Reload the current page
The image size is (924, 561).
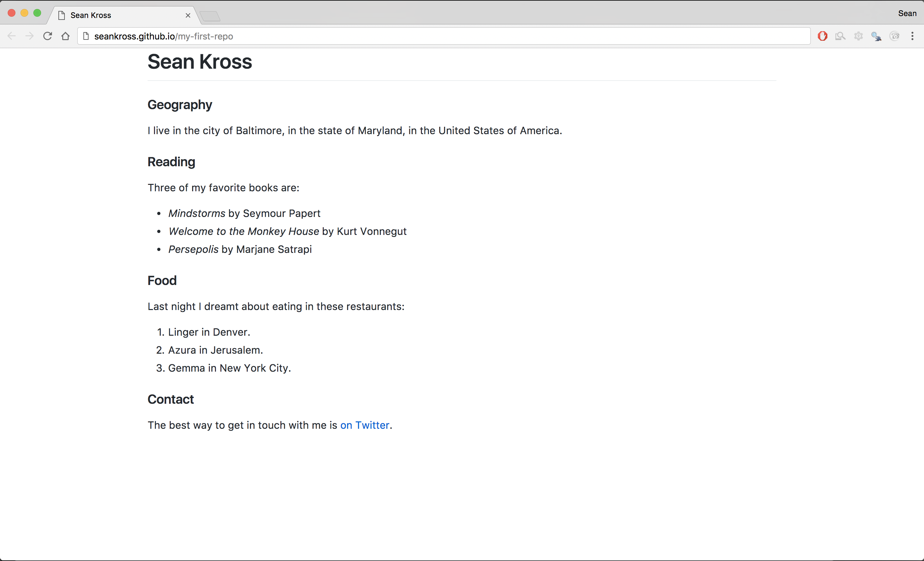click(x=47, y=36)
